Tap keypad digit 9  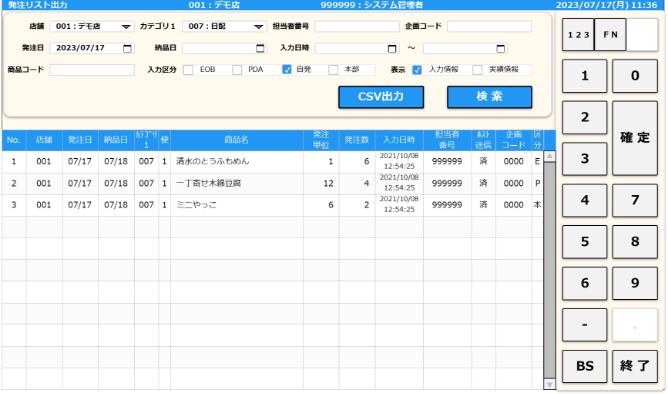click(635, 283)
